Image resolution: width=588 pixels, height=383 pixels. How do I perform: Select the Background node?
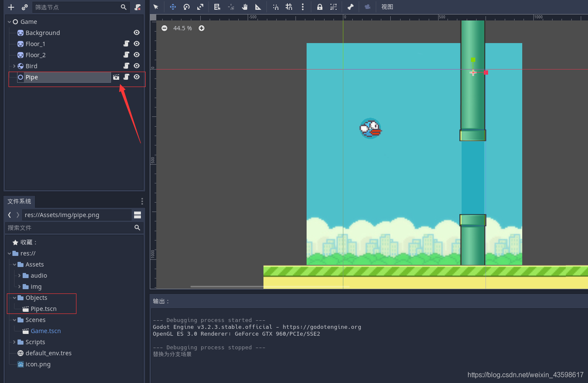click(x=43, y=33)
